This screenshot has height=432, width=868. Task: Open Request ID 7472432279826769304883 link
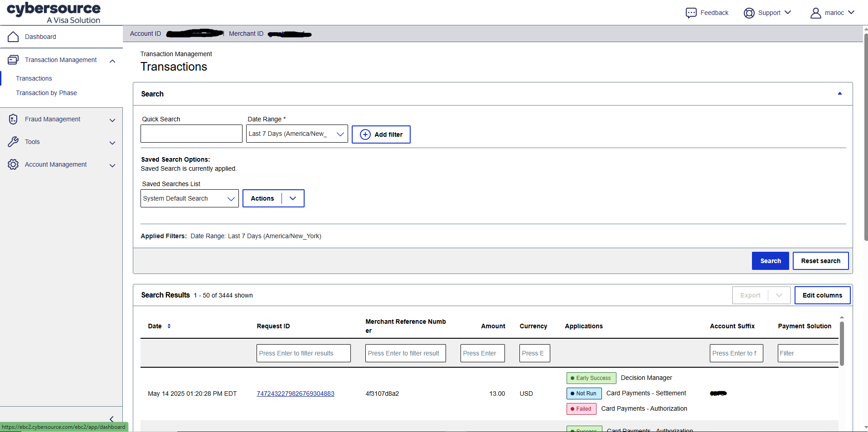[296, 394]
